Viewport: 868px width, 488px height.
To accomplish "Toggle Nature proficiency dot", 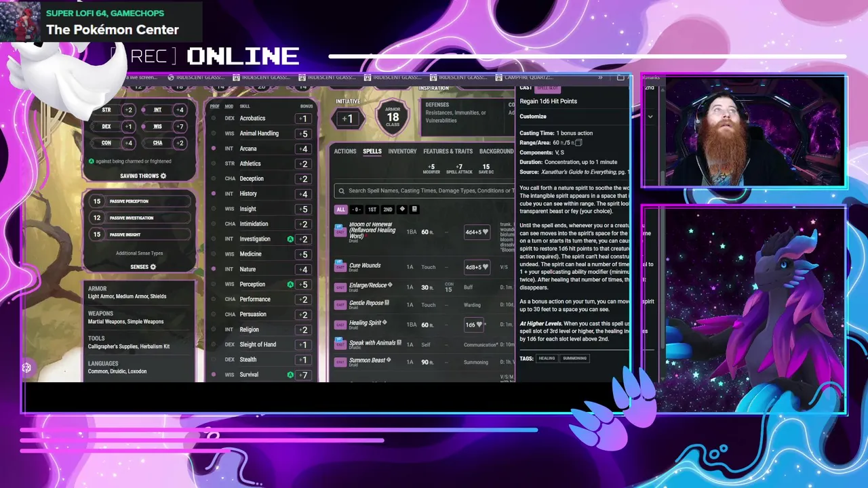I will (214, 269).
